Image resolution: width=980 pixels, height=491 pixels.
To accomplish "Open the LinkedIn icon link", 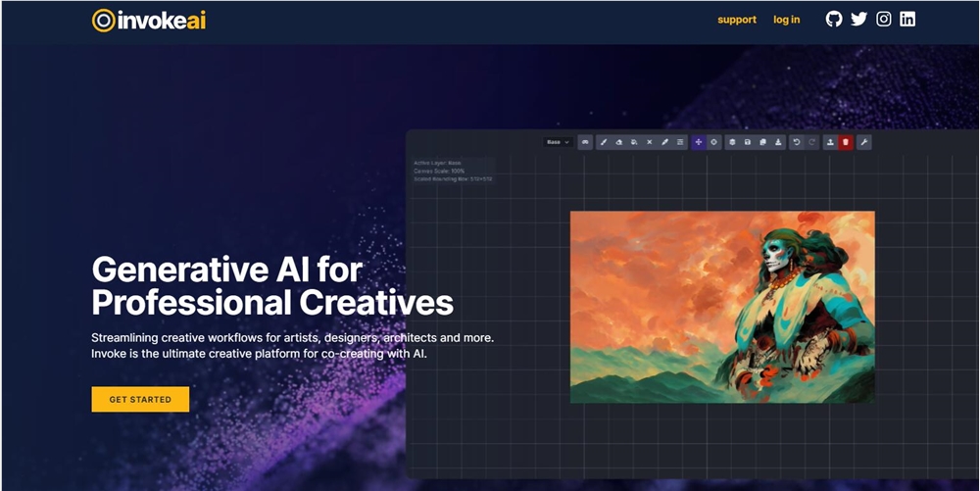I will tap(907, 19).
